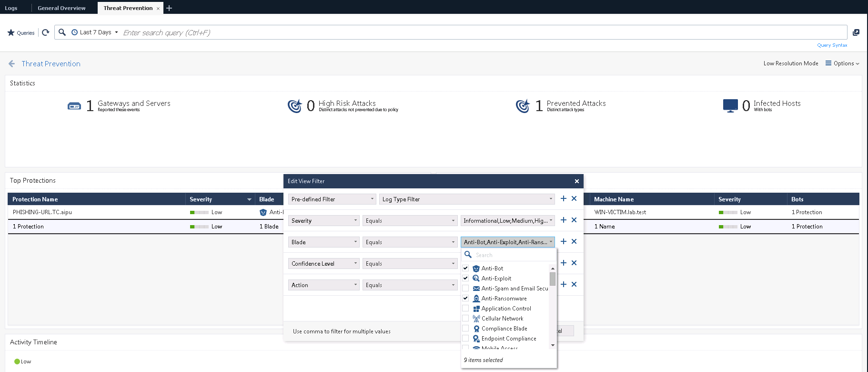The width and height of the screenshot is (868, 372).
Task: Remove the Blade filter row
Action: pos(574,241)
